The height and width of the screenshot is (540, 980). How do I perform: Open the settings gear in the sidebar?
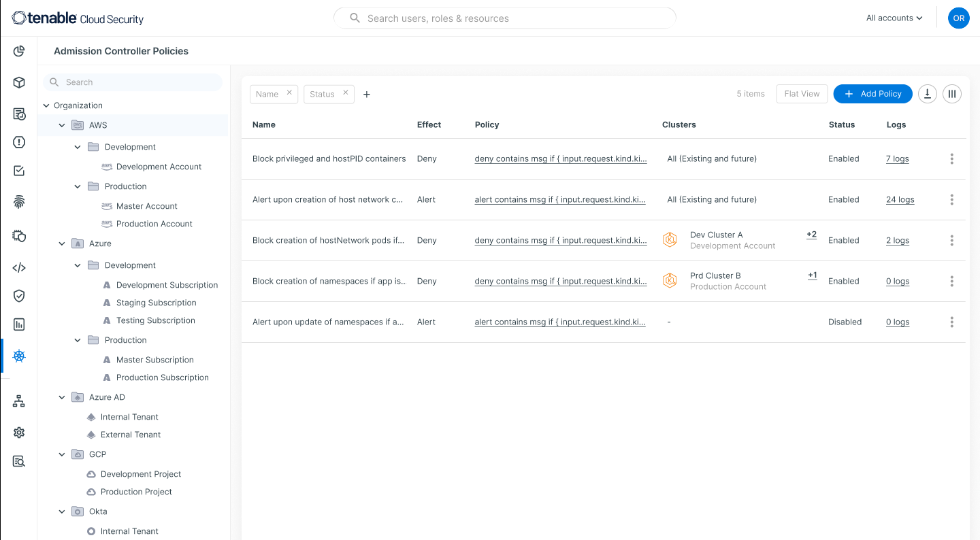click(x=19, y=432)
